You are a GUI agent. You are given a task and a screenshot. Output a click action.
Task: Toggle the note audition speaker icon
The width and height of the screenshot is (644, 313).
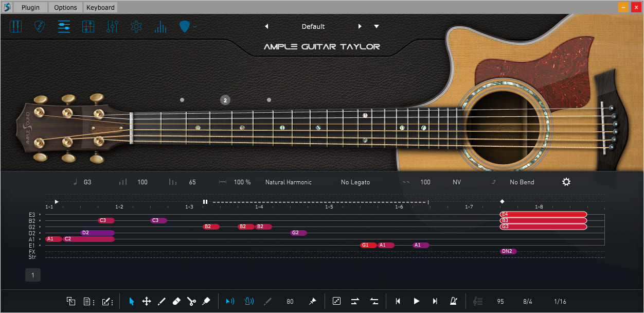(x=230, y=301)
